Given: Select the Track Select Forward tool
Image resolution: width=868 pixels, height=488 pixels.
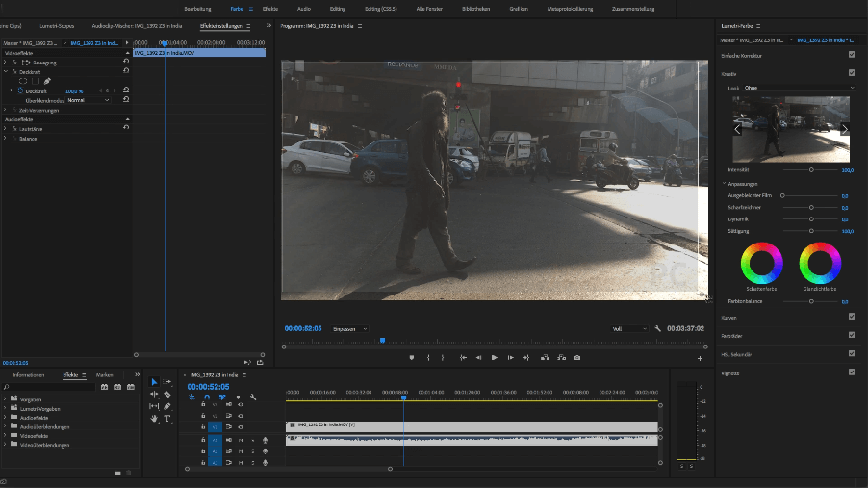Looking at the screenshot, I should click(167, 382).
